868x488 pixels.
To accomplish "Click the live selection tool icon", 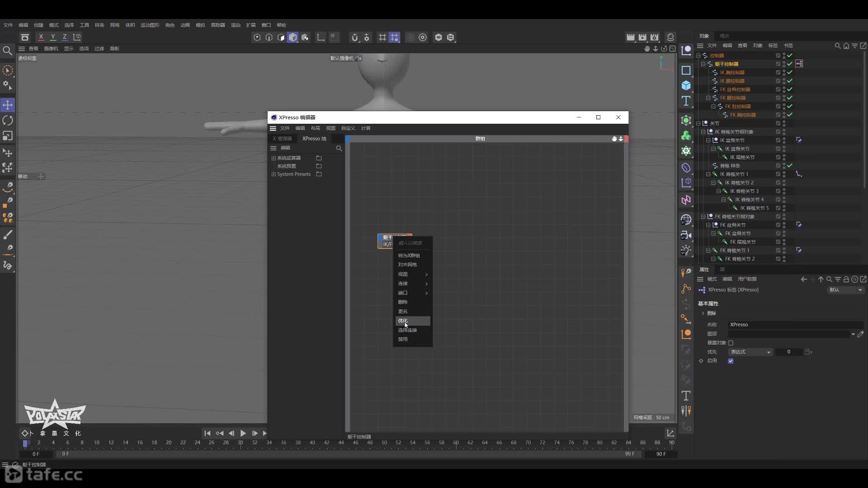I will pyautogui.click(x=8, y=70).
